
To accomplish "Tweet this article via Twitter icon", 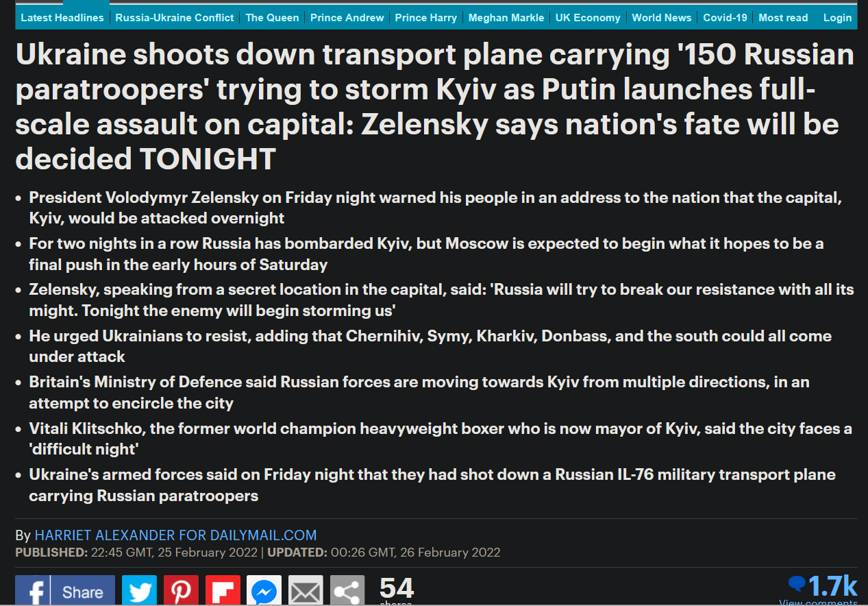I will (x=139, y=591).
